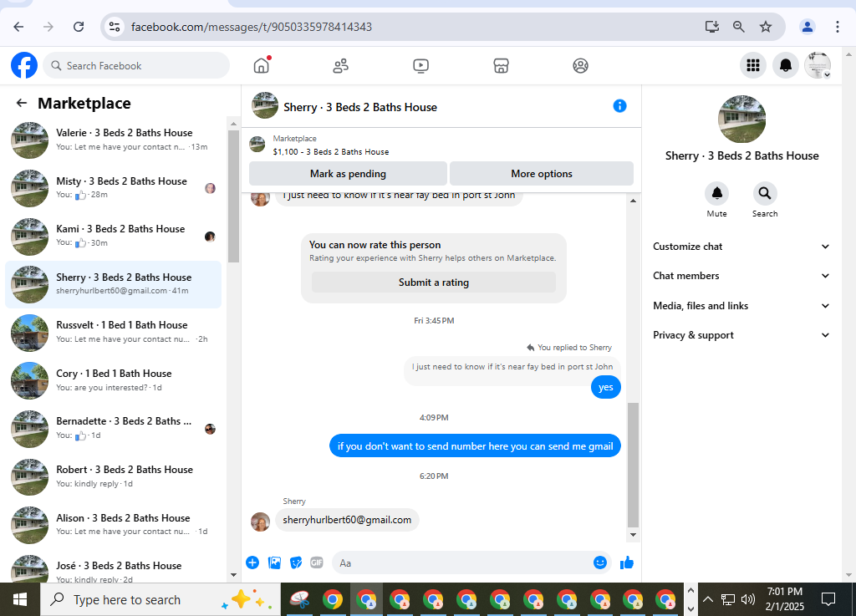
Task: Click back arrow beside Marketplace heading
Action: (x=22, y=103)
